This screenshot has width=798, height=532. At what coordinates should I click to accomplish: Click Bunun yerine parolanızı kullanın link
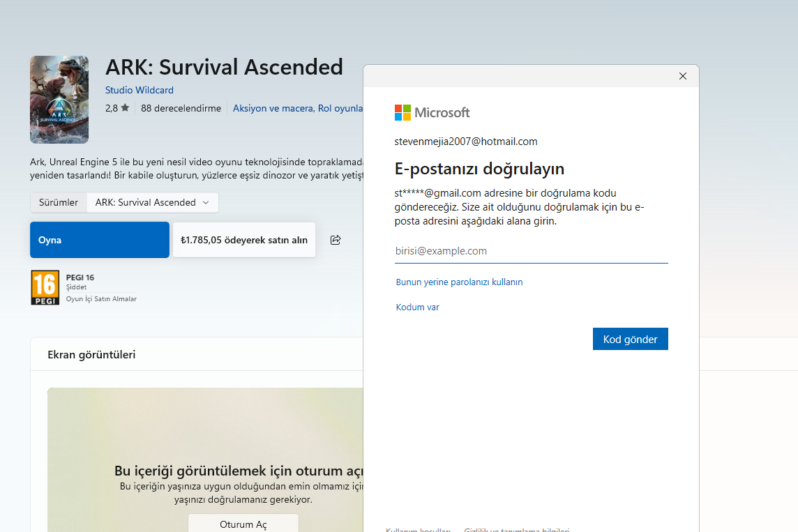click(459, 282)
